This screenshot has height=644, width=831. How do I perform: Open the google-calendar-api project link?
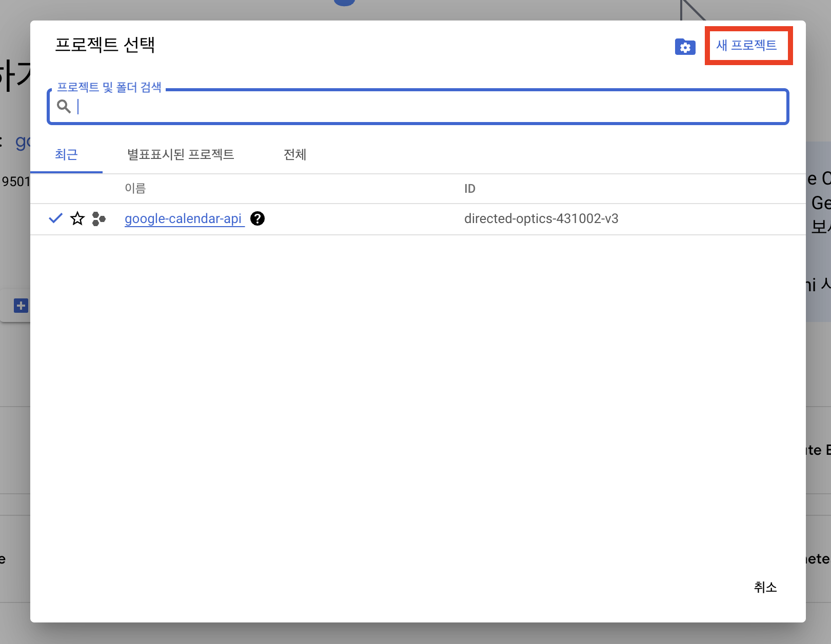(x=183, y=218)
